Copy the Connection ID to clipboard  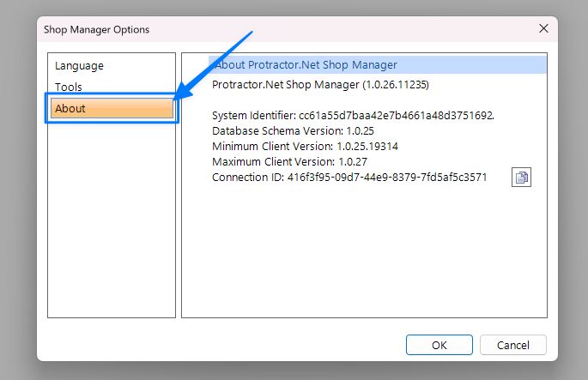tap(521, 178)
